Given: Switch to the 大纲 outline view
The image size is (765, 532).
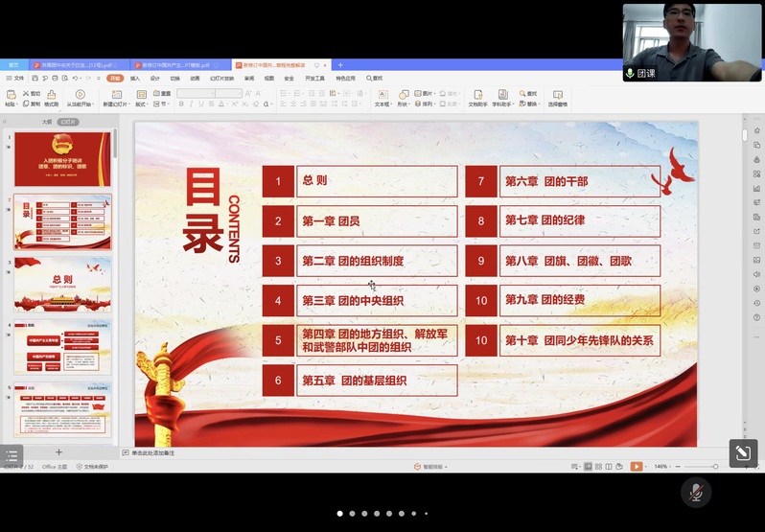Looking at the screenshot, I should pos(46,122).
